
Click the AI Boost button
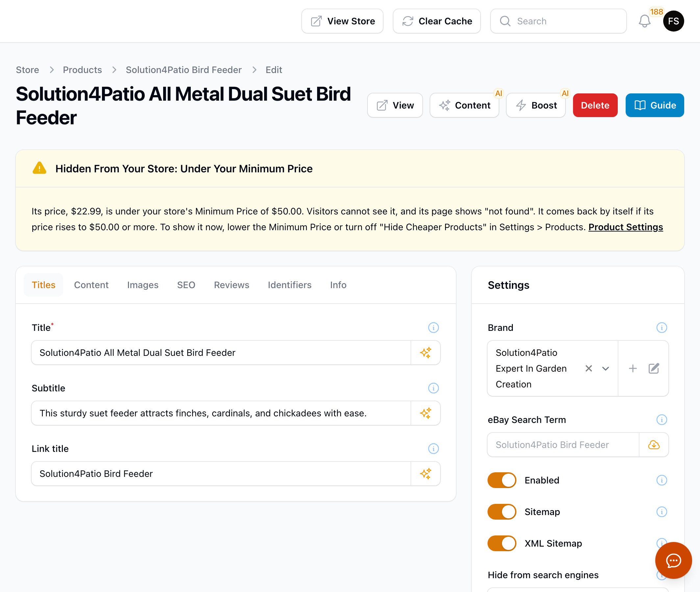pos(536,105)
